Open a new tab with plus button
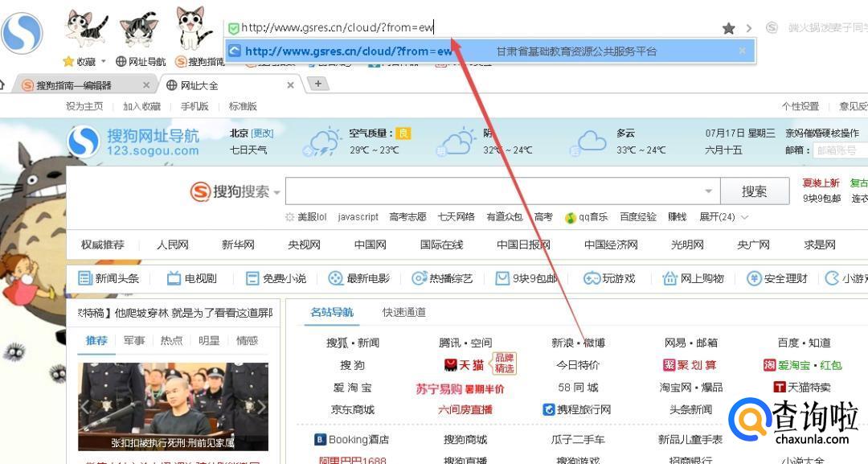Screen dimensions: 868x464 click(x=317, y=84)
